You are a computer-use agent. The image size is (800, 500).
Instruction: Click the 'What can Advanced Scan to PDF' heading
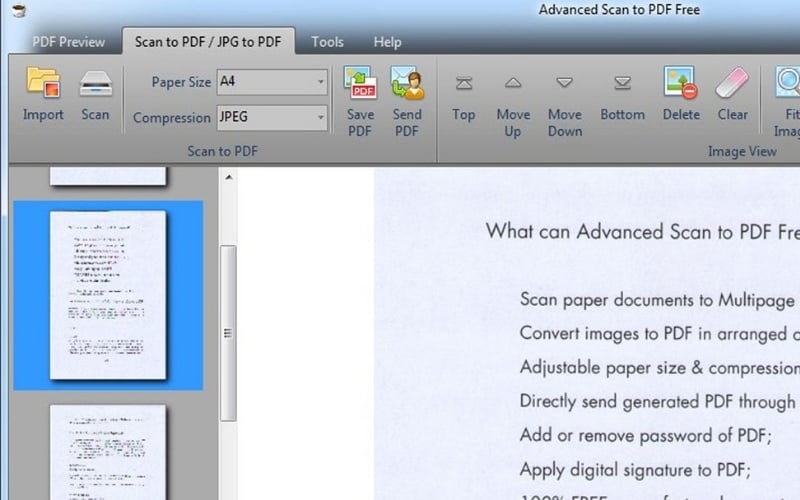[643, 232]
